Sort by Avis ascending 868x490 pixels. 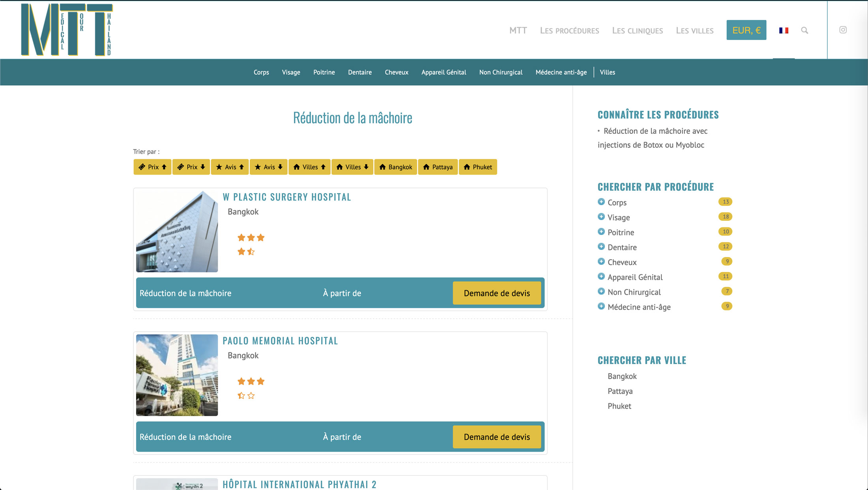[x=230, y=167]
